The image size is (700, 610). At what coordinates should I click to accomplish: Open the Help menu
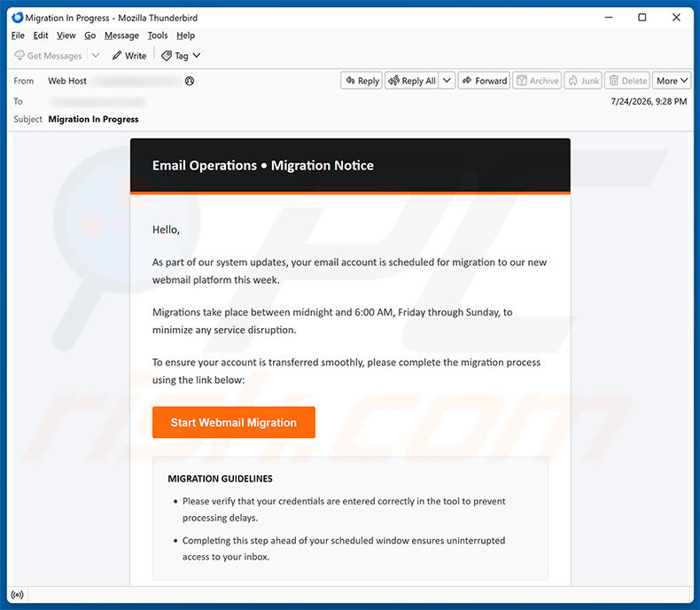click(185, 35)
